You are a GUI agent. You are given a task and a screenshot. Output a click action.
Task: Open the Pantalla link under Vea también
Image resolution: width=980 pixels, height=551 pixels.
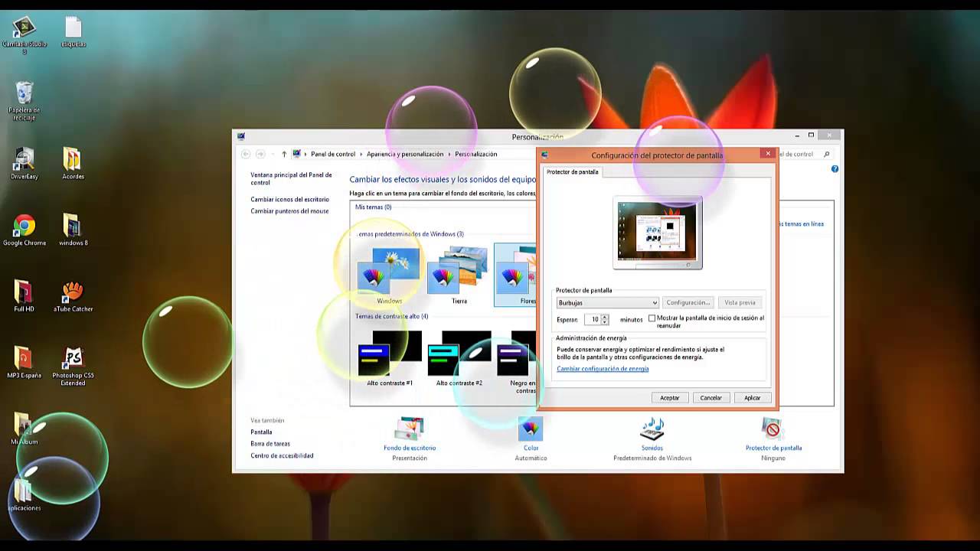click(x=261, y=432)
